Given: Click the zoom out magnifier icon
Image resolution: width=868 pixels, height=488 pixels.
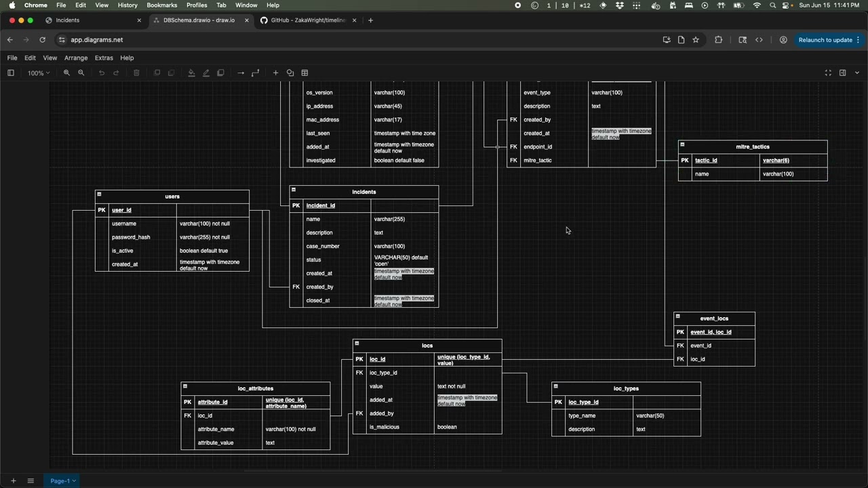Looking at the screenshot, I should click(x=81, y=73).
